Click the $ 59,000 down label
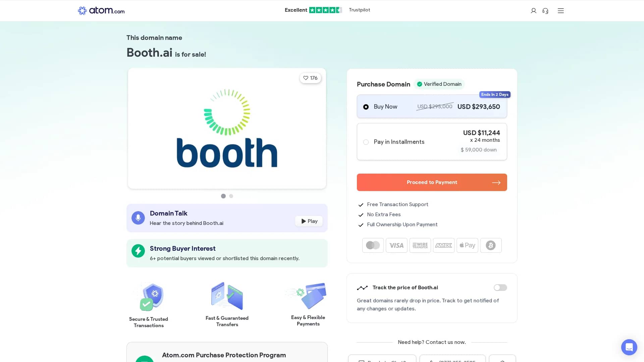644x362 pixels. (479, 150)
